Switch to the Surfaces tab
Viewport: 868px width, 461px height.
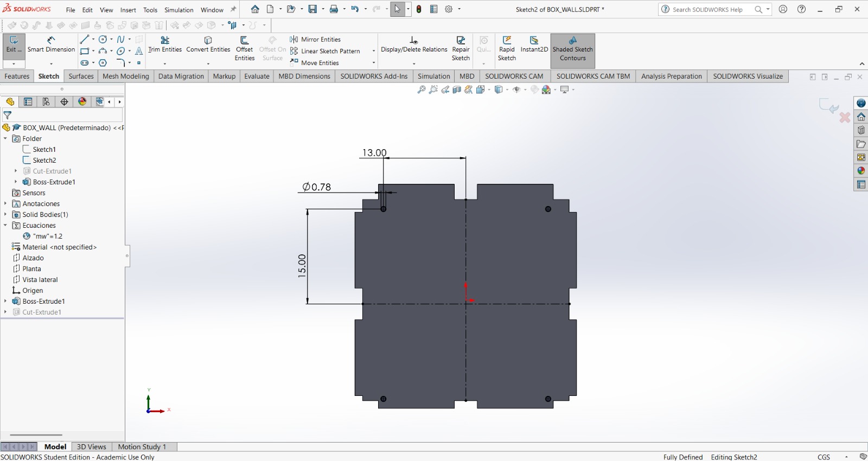click(81, 76)
